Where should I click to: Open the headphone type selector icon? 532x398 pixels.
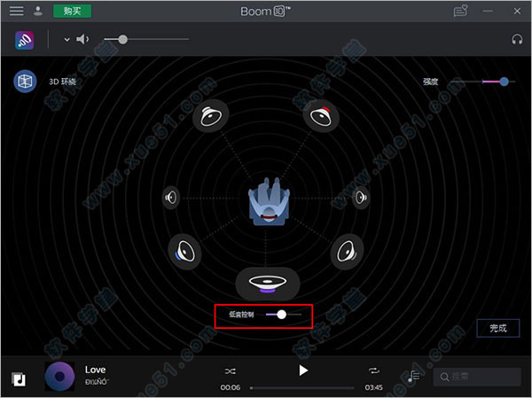coord(517,39)
